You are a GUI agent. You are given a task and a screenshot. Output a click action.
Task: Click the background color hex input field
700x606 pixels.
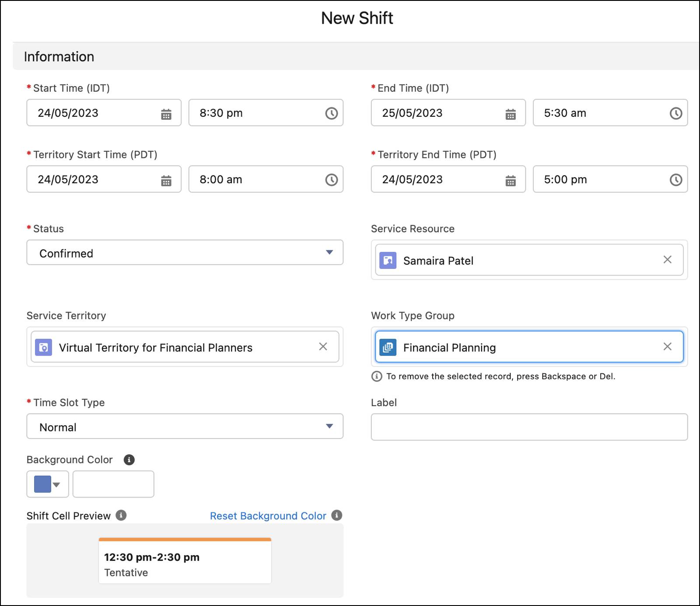point(113,484)
